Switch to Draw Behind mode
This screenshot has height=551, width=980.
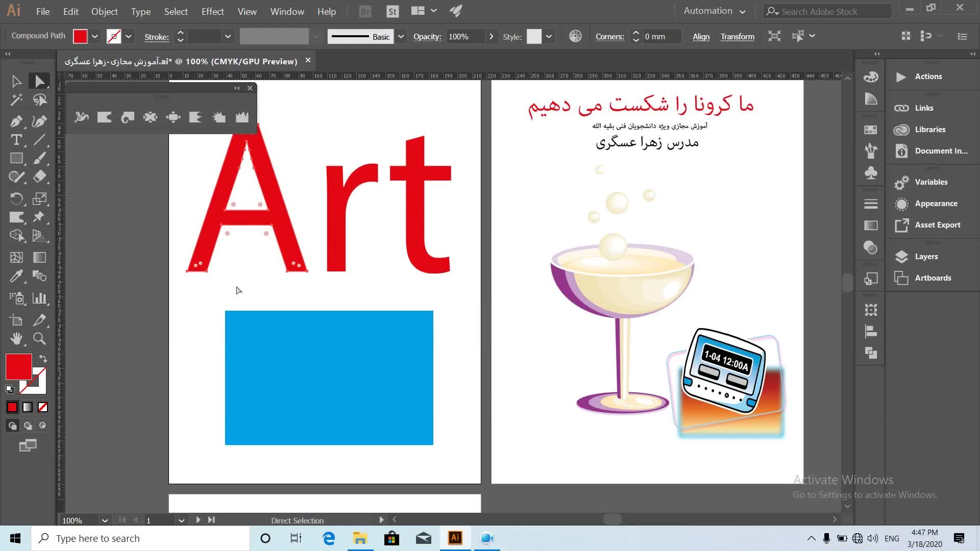coord(28,425)
